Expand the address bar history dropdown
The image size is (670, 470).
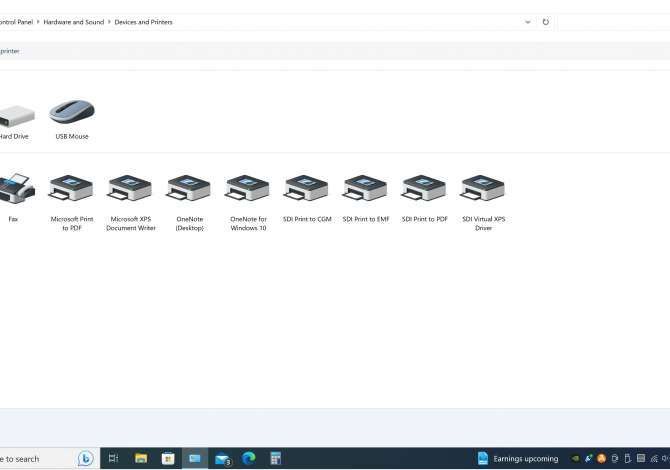point(527,22)
